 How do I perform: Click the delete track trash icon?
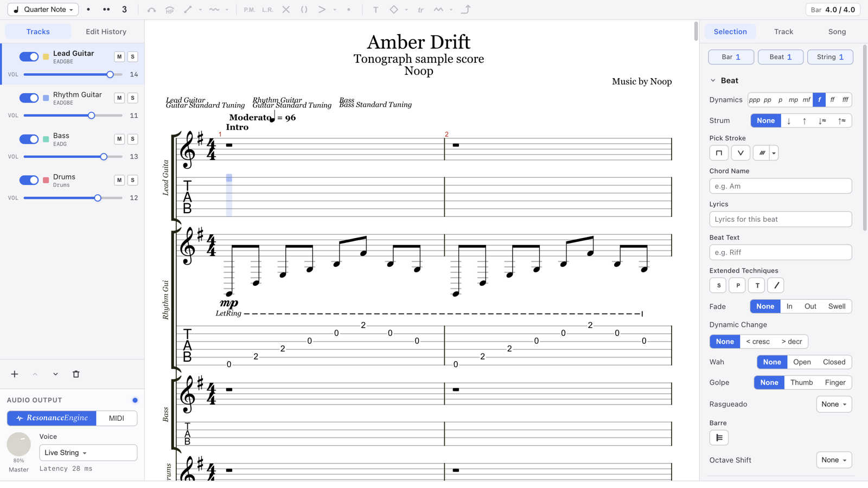[76, 374]
